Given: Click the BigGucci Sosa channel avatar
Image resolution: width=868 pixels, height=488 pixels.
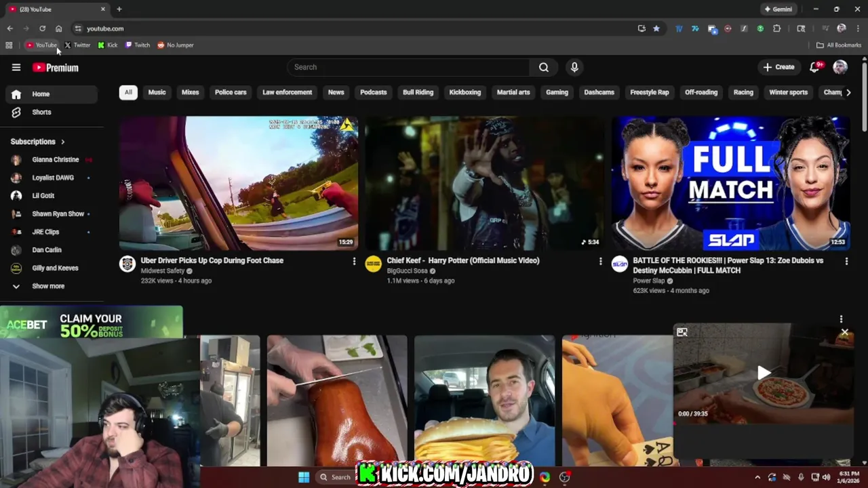Looking at the screenshot, I should [x=374, y=264].
